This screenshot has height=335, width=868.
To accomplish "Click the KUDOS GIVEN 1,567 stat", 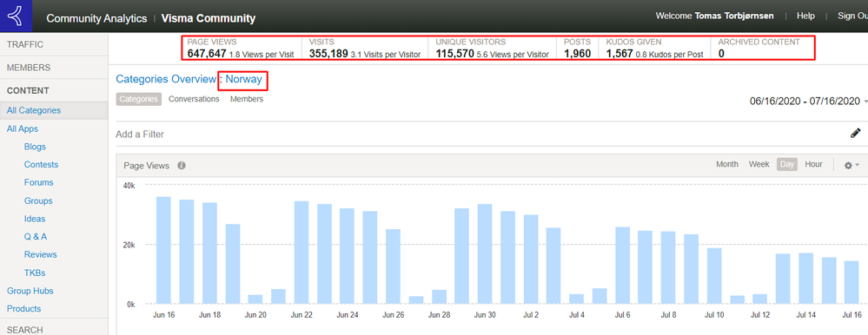I will pyautogui.click(x=655, y=48).
